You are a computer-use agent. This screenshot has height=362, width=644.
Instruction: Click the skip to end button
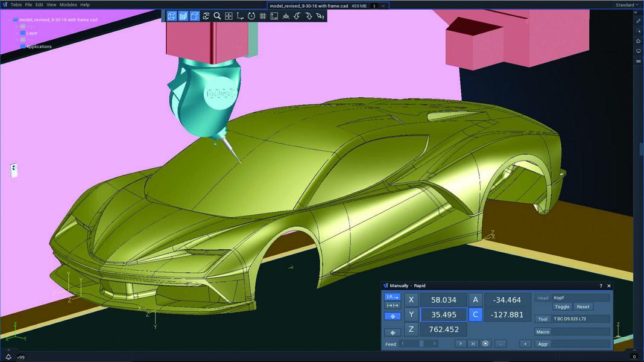click(473, 343)
